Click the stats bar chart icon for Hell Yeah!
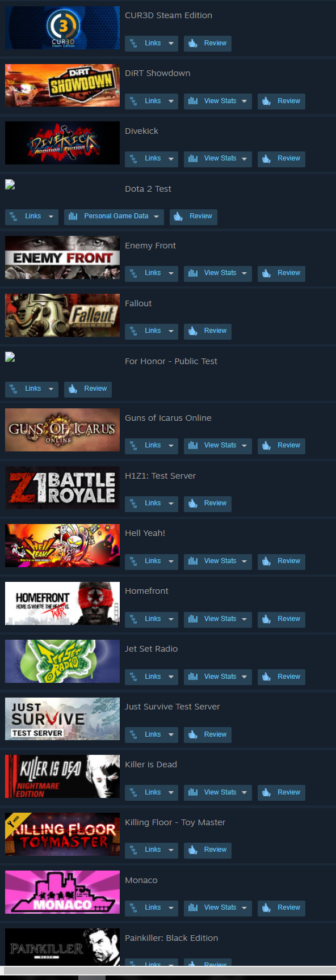The height and width of the screenshot is (980, 336). tap(193, 561)
